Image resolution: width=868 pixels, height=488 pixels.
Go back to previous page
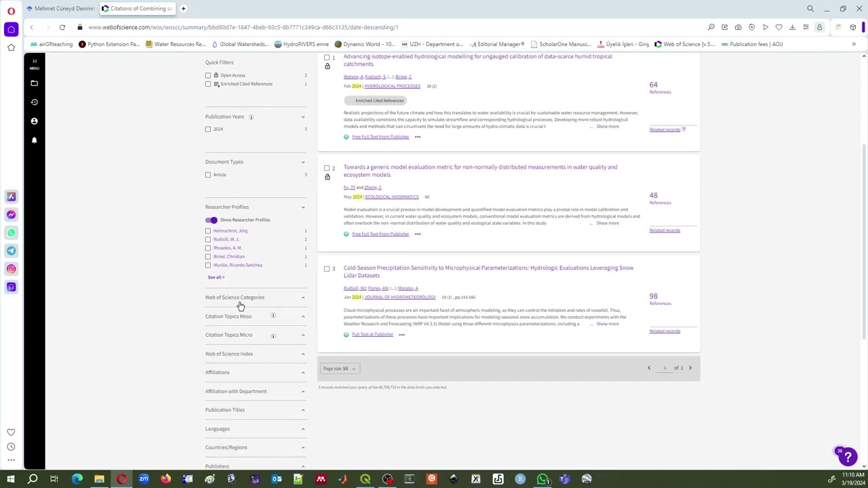(31, 27)
